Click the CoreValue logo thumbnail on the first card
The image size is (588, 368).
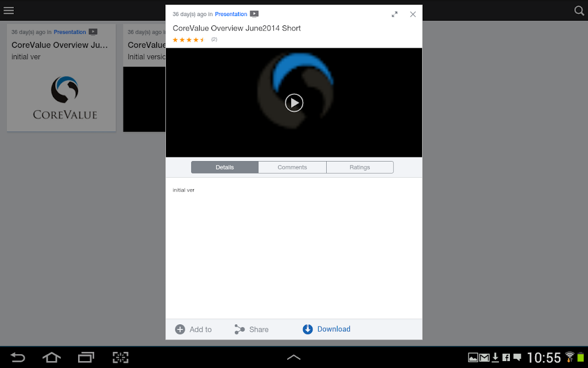(65, 98)
